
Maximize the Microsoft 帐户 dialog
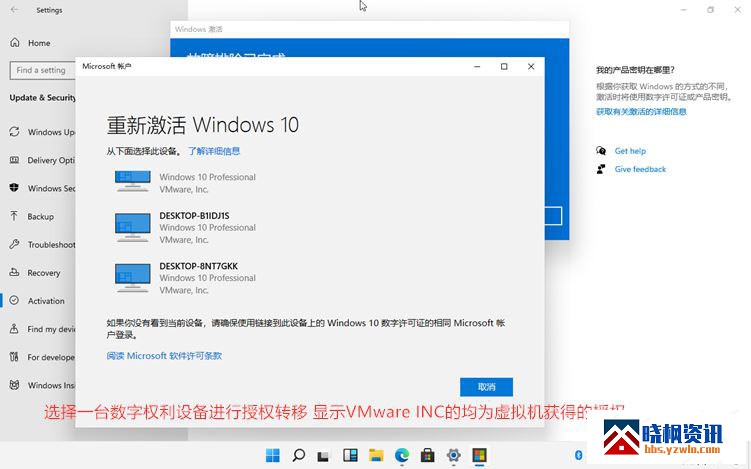click(x=504, y=66)
